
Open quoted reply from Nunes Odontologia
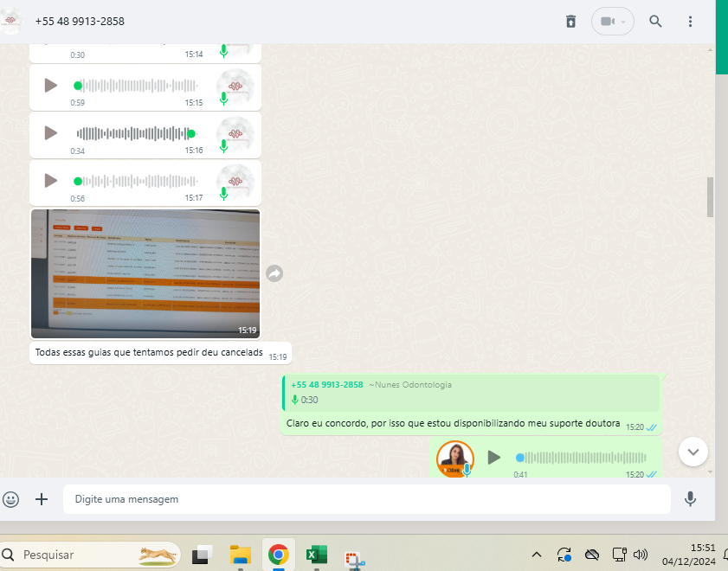click(470, 392)
